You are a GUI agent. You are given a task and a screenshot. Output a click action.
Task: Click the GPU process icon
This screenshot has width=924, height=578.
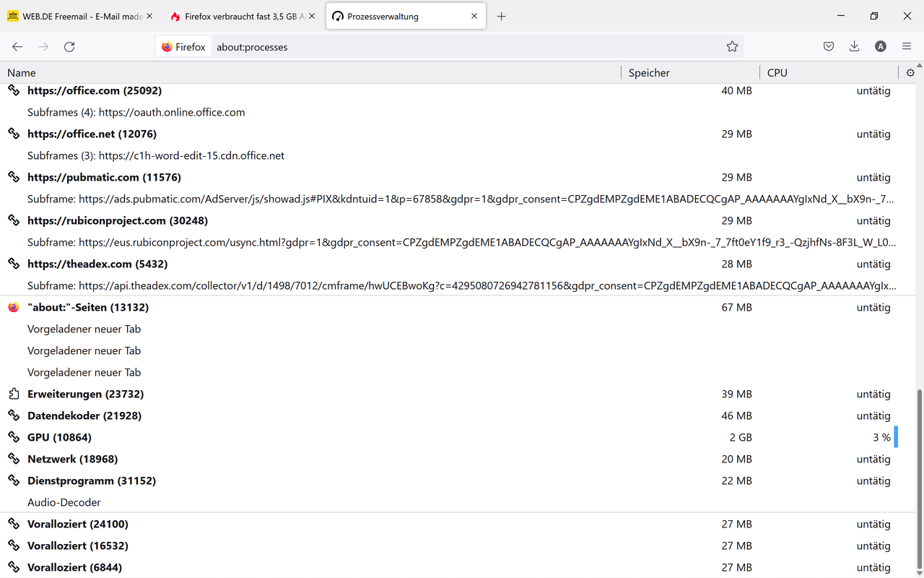coord(14,437)
